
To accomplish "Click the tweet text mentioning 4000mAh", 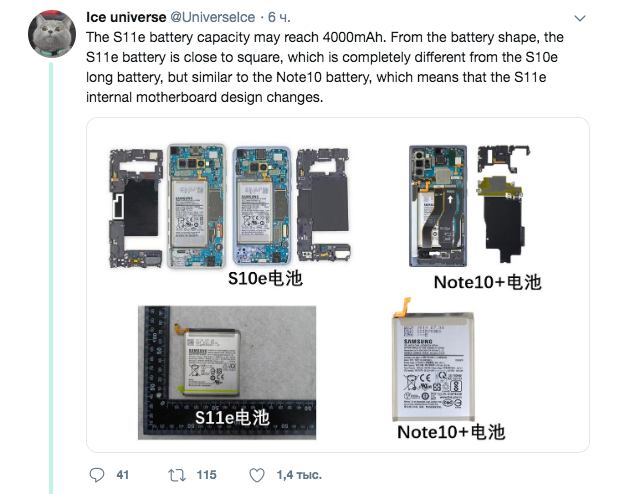I will pos(325,67).
